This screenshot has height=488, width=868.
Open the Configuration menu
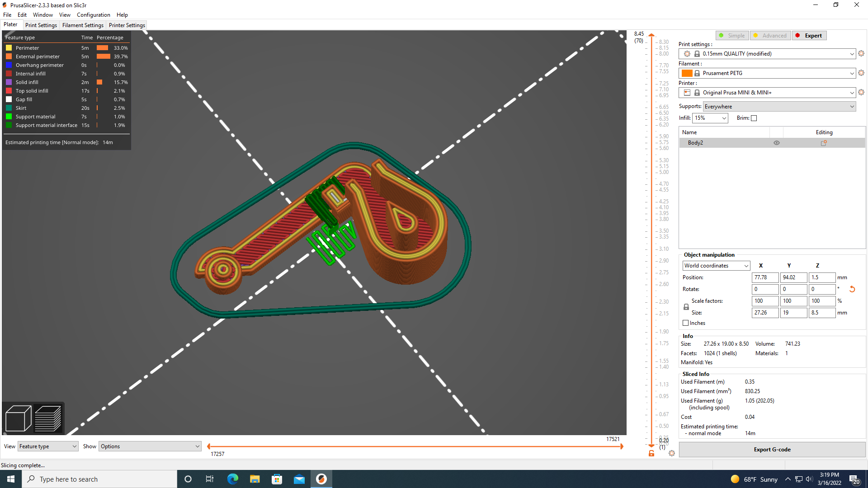[93, 14]
